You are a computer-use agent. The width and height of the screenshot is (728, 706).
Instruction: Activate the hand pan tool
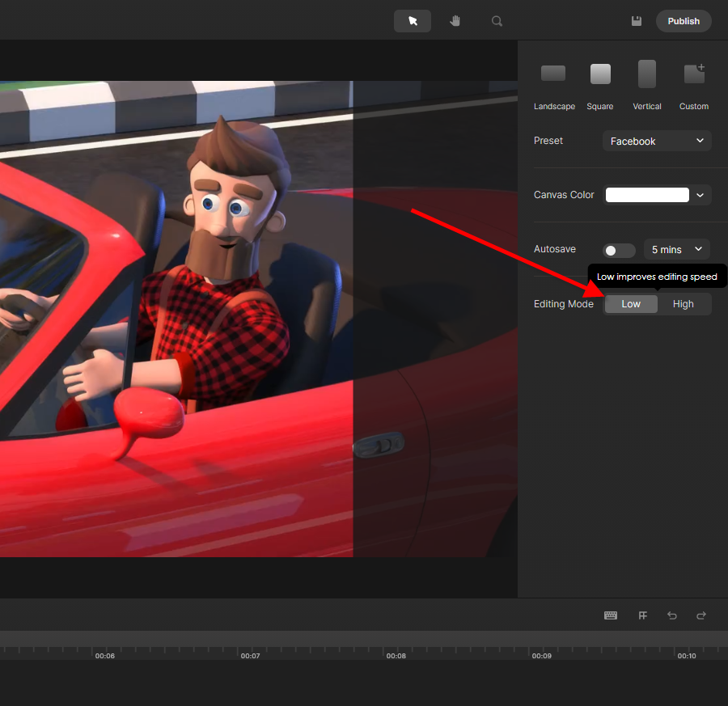(x=455, y=21)
